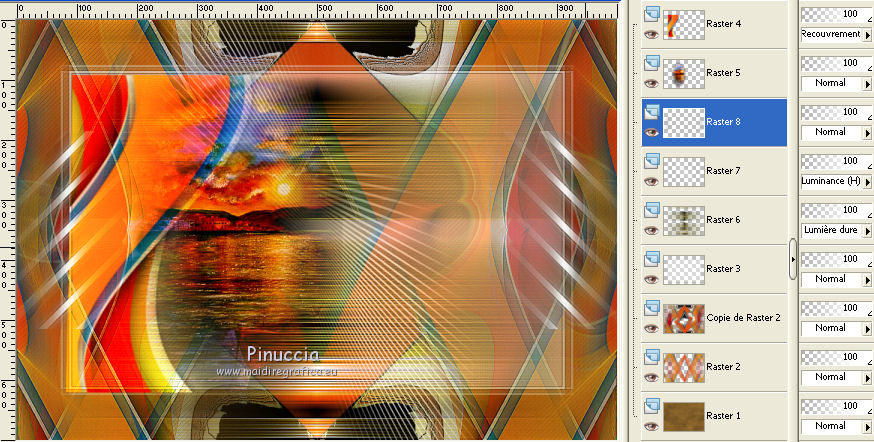
Task: Click the opacity slider of Copie de Raster 2
Action: click(x=836, y=309)
